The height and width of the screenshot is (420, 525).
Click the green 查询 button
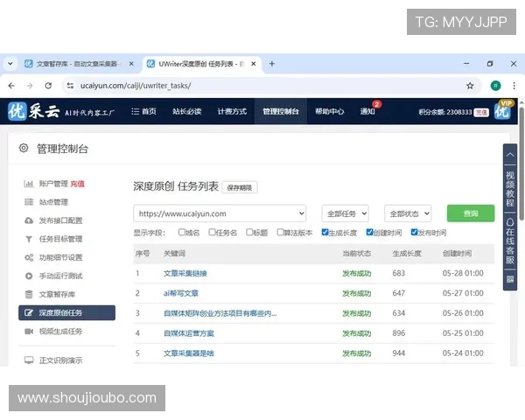point(471,213)
